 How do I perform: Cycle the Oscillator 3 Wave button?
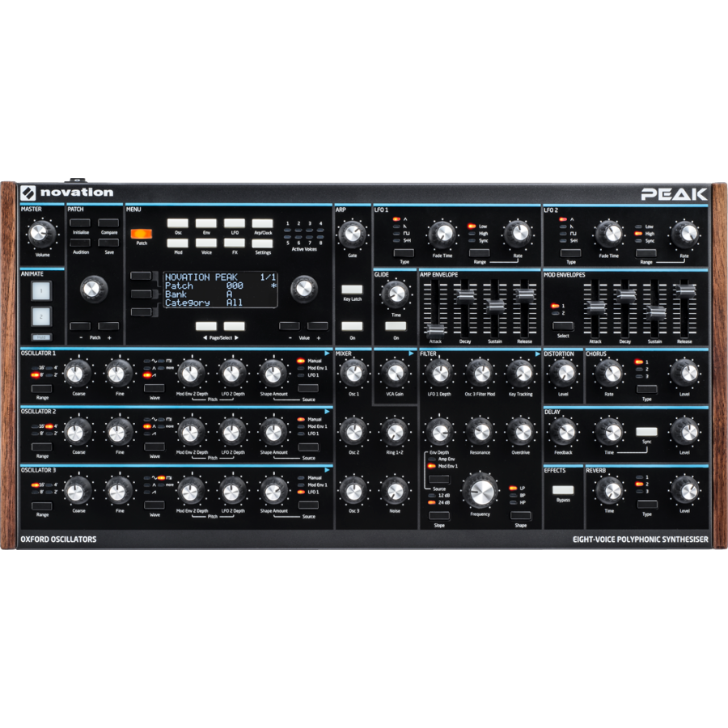(154, 506)
